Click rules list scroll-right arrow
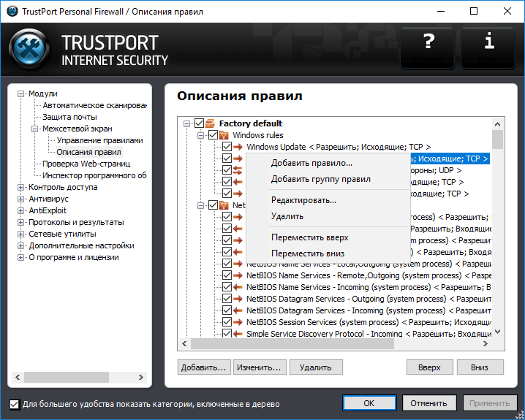This screenshot has height=420, width=525. coord(486,343)
